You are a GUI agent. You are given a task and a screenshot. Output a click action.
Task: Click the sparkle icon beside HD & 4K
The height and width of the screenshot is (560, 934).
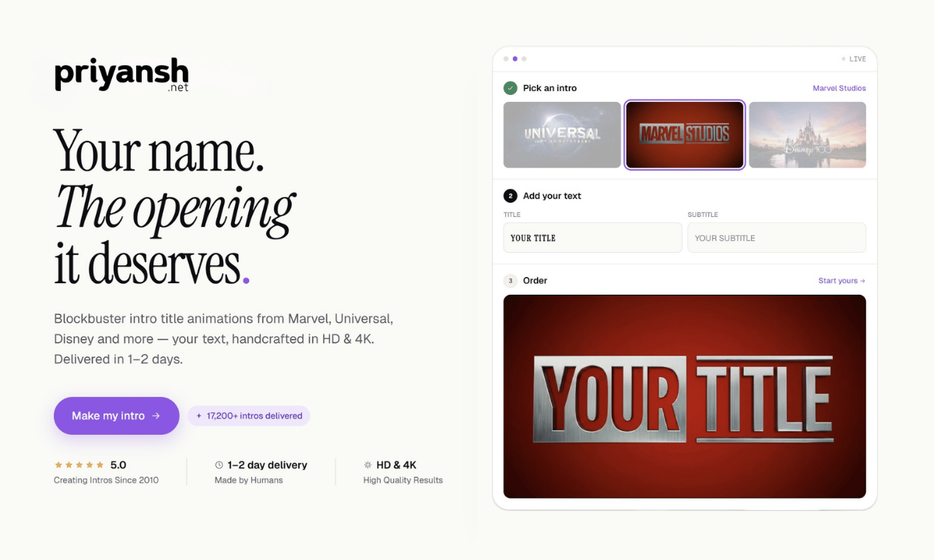[368, 465]
